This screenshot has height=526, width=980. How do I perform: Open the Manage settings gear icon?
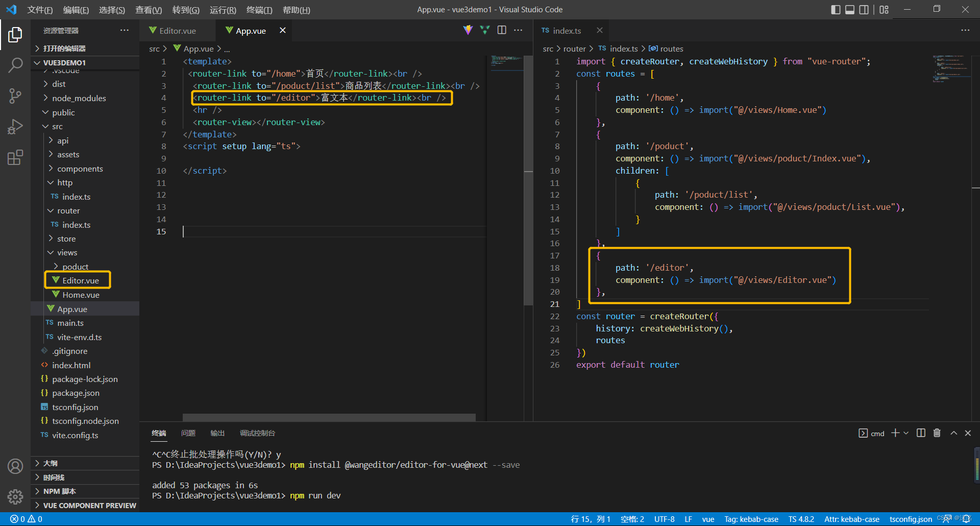pos(15,496)
